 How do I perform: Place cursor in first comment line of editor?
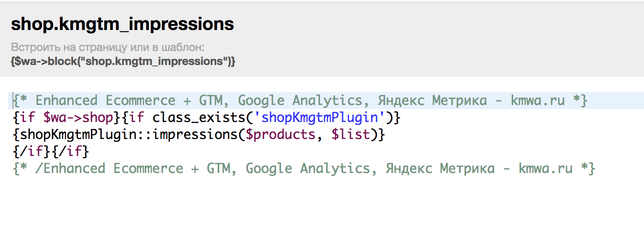click(x=300, y=100)
